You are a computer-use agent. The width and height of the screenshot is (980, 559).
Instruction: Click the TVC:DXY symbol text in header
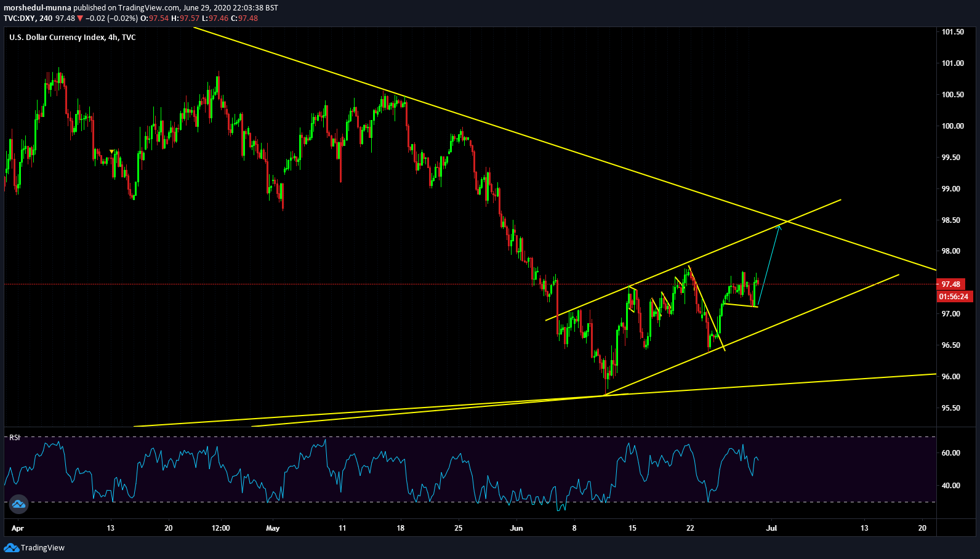pyautogui.click(x=19, y=18)
